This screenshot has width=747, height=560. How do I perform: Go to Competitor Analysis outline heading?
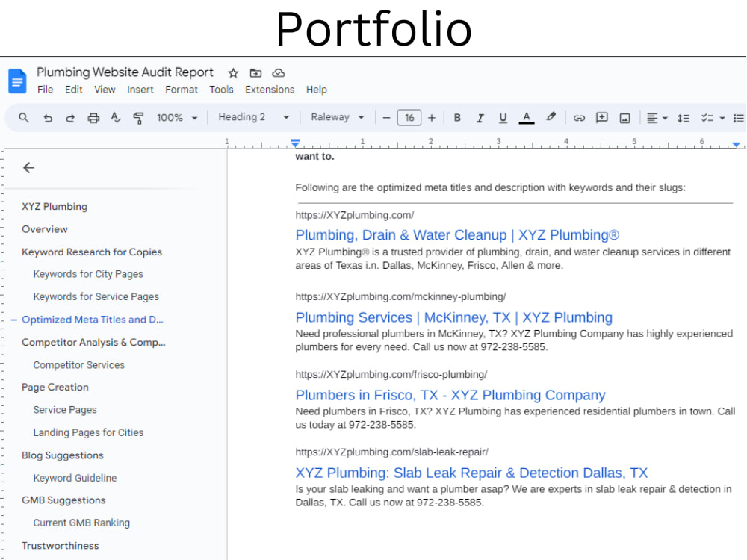point(93,343)
